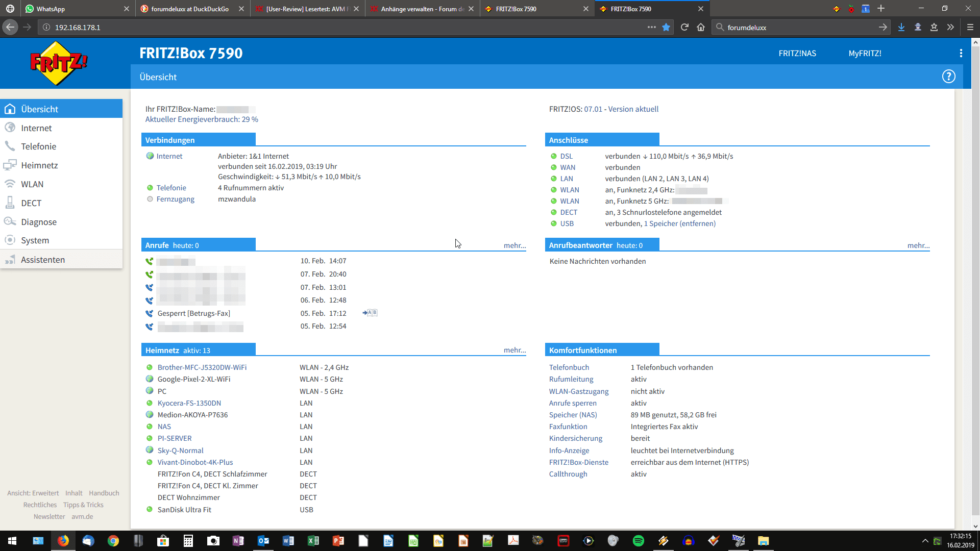Switch to Anhänge verwalten forum tab
This screenshot has width=980, height=551.
pyautogui.click(x=422, y=9)
